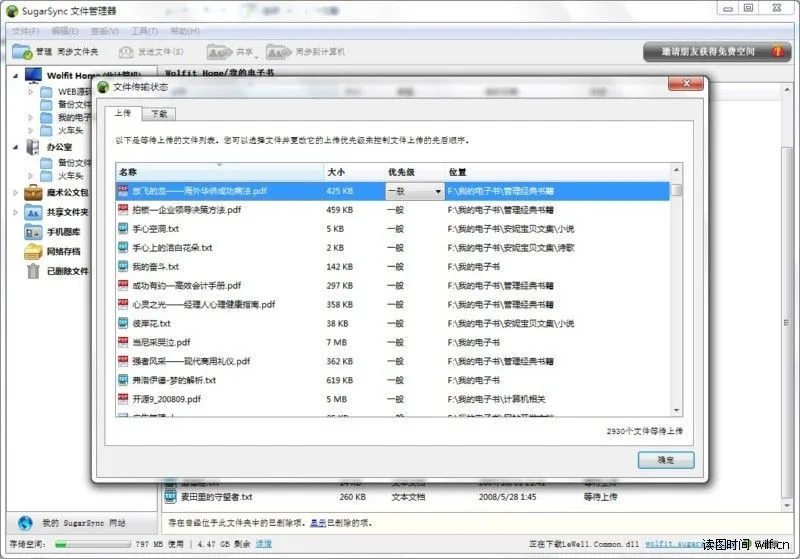Click SugarSync logo in dialog title bar

(x=103, y=87)
